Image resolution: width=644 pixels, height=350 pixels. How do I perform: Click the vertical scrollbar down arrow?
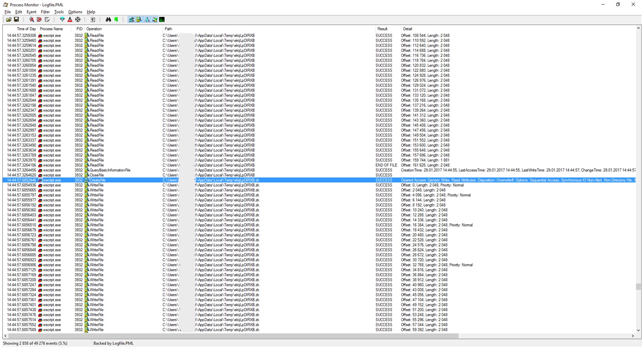[x=638, y=330]
